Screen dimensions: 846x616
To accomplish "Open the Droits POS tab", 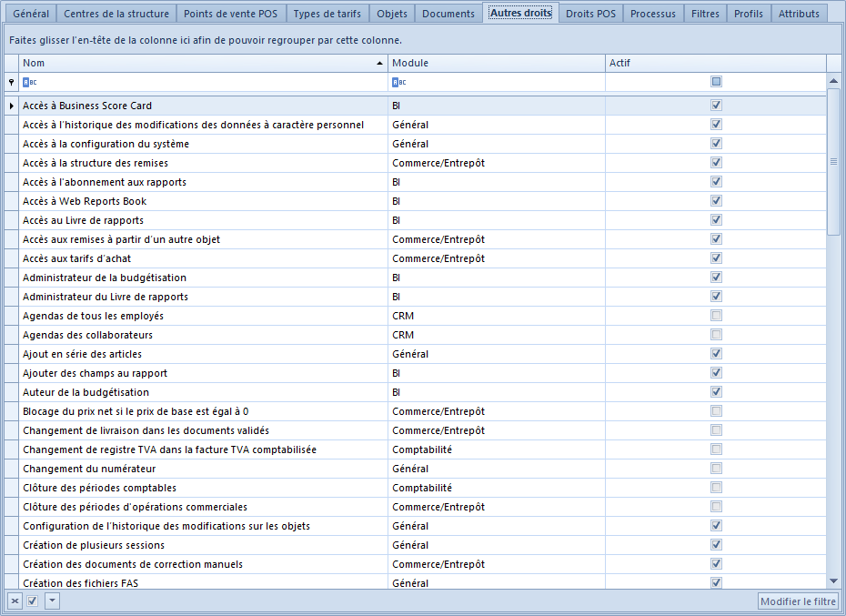I will (x=590, y=14).
